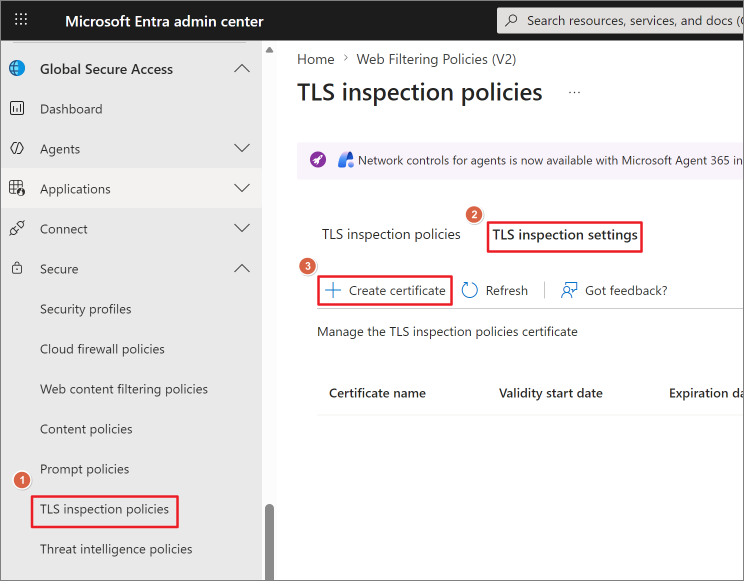Select TLS inspection policies sidebar item

click(104, 509)
